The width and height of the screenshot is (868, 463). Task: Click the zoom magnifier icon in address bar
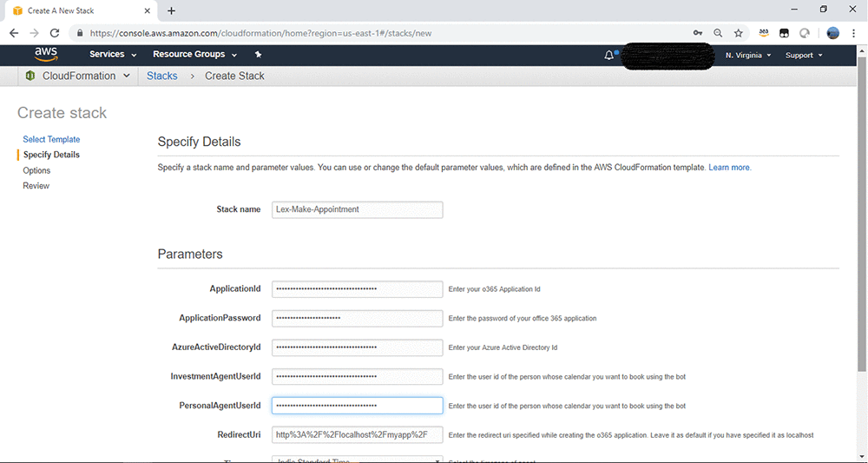point(718,33)
